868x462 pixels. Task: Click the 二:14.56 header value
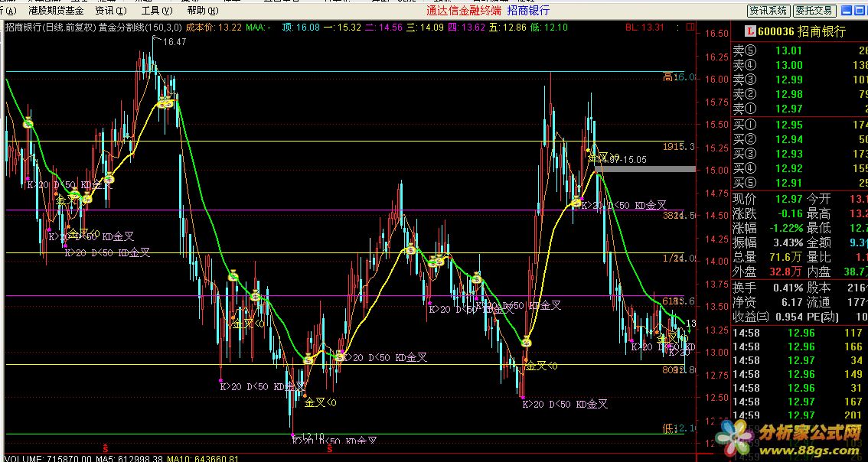383,27
